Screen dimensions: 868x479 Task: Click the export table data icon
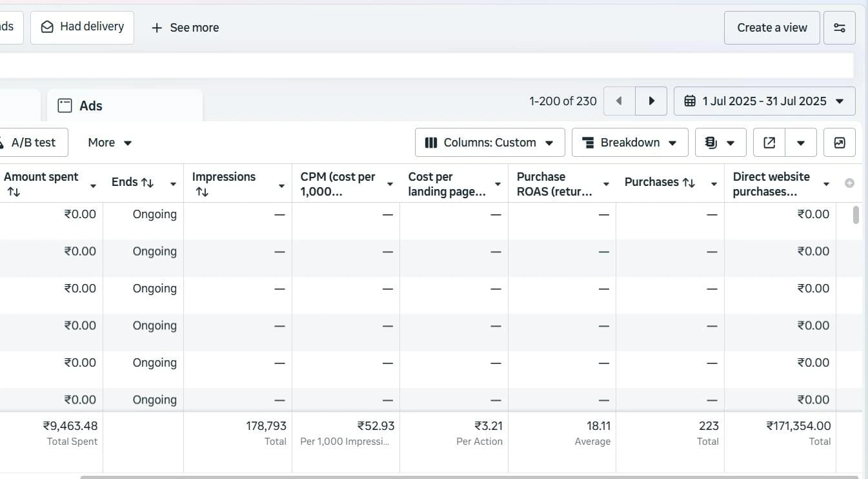coord(769,143)
